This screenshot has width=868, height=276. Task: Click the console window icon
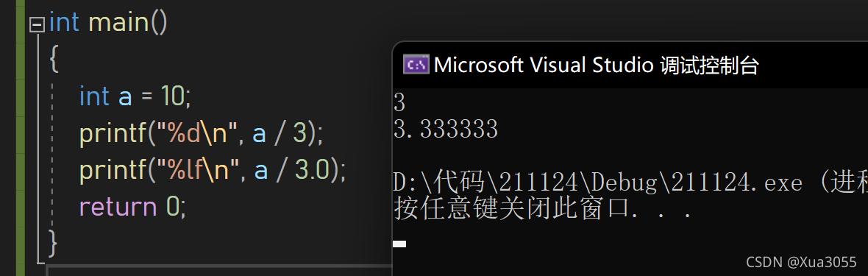(416, 65)
